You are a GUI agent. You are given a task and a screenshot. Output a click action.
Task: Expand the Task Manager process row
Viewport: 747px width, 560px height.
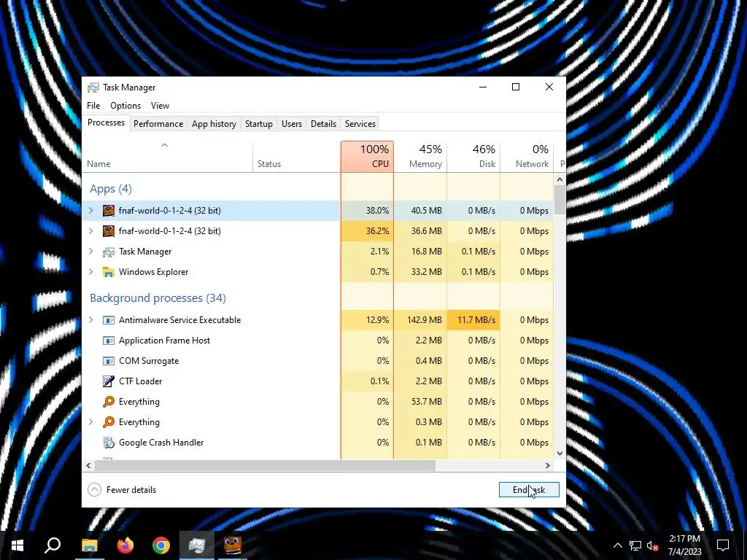tap(91, 252)
